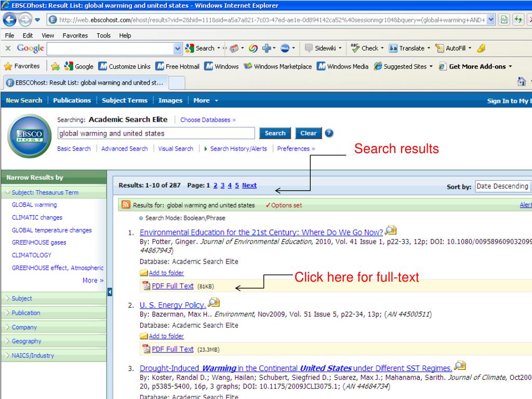Add the Environmental Education article to folder

166,273
